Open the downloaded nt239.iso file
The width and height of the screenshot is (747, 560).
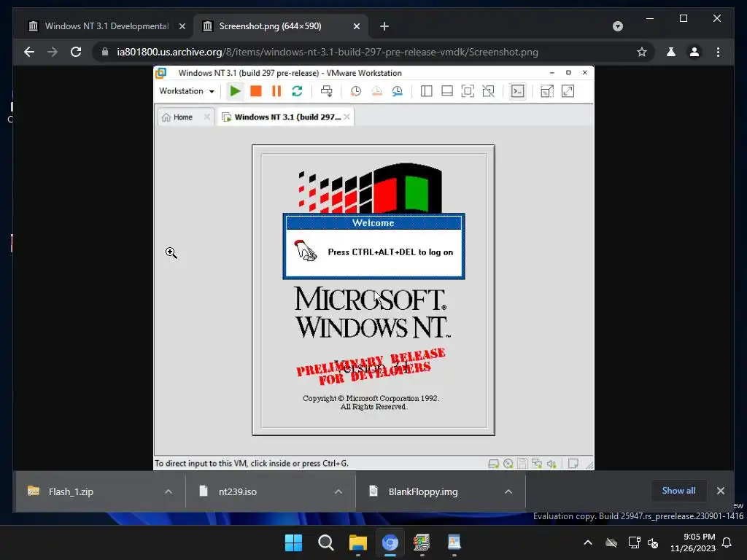(x=237, y=491)
